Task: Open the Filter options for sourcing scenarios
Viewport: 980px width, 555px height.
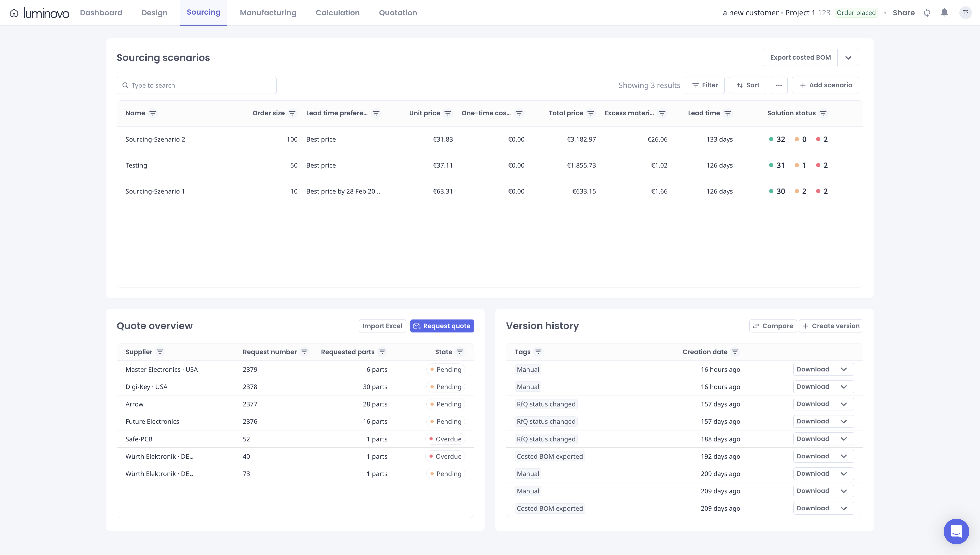Action: 704,85
